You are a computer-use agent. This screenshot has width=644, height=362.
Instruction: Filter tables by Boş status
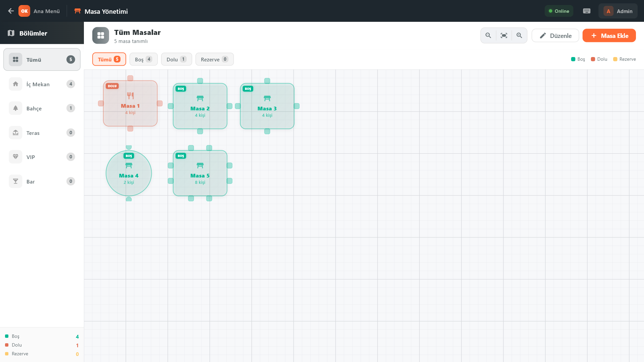pyautogui.click(x=143, y=59)
